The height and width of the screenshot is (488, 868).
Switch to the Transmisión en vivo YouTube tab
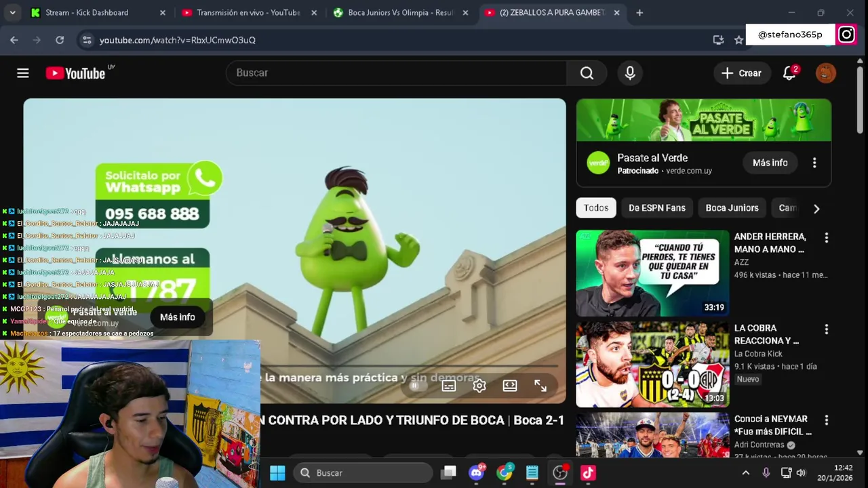click(x=248, y=12)
